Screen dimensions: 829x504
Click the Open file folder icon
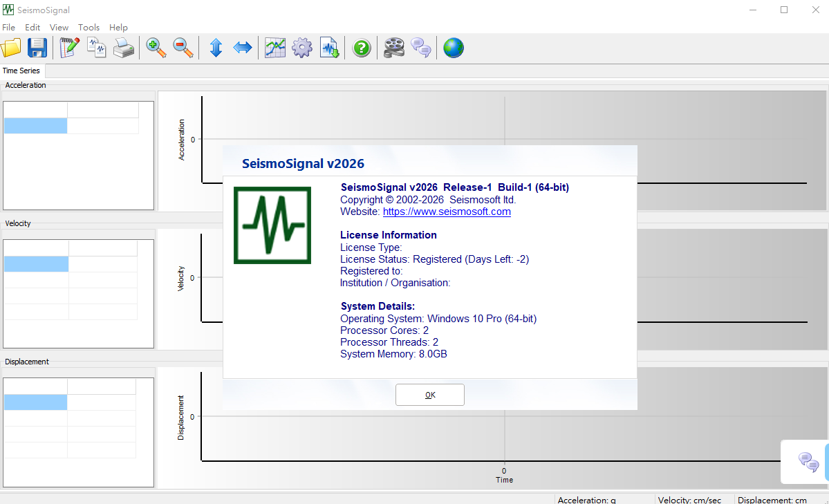click(11, 48)
